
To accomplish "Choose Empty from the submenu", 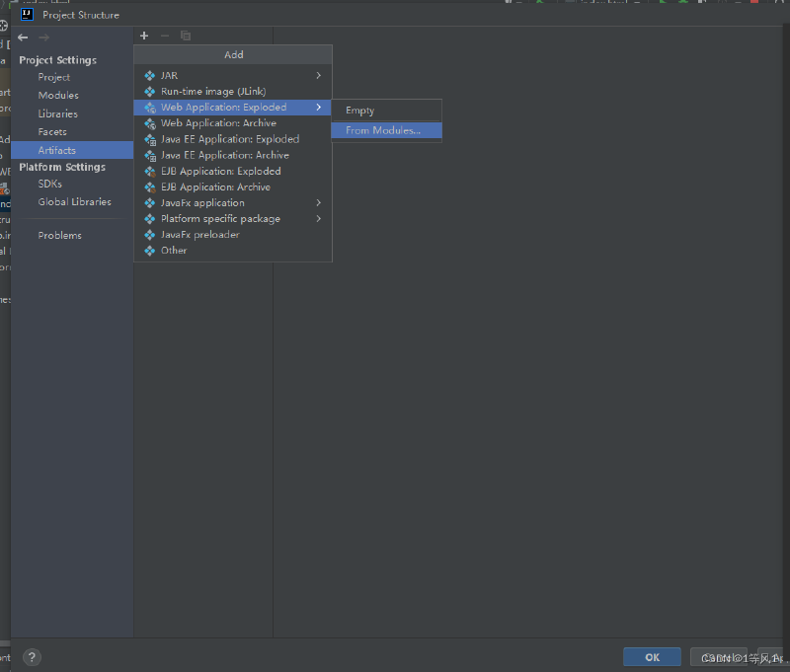I will (x=386, y=111).
